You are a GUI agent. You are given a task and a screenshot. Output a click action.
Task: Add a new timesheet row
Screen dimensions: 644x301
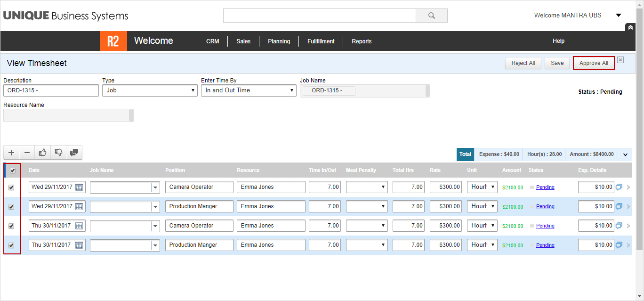coord(11,152)
